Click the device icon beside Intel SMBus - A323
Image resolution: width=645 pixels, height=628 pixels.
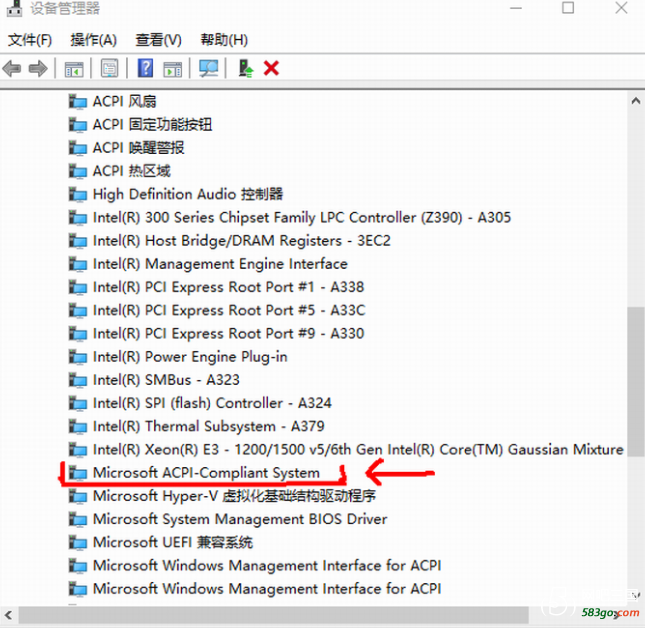coord(77,380)
